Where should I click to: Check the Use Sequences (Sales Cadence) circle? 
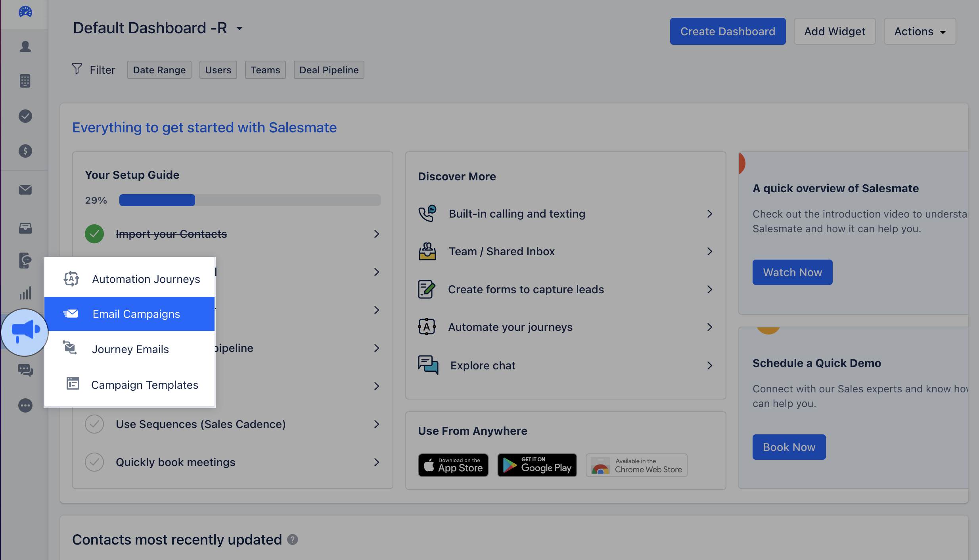coord(94,424)
